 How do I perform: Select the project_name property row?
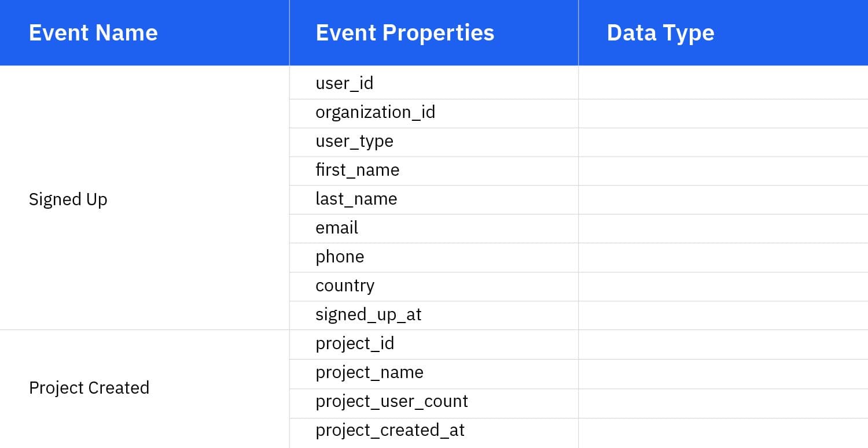click(x=369, y=372)
